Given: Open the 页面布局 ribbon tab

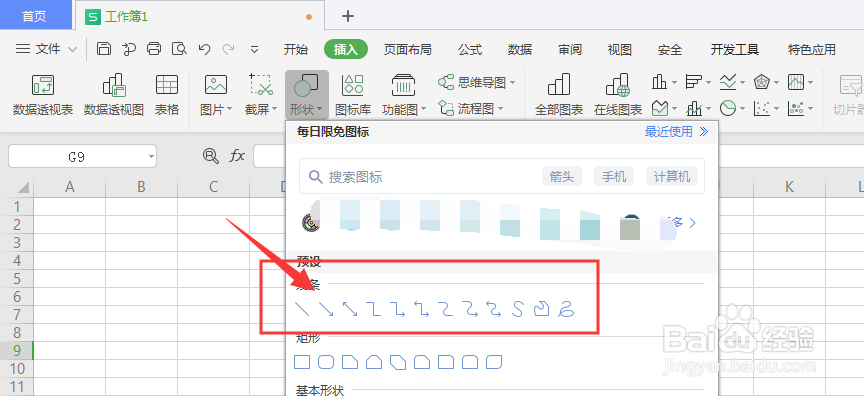Looking at the screenshot, I should 408,50.
